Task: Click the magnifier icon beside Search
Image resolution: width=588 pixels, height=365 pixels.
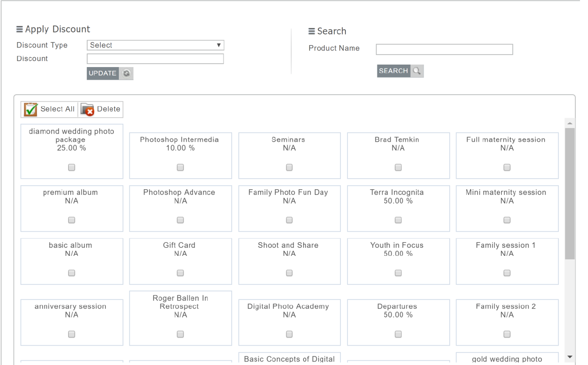Action: 417,71
